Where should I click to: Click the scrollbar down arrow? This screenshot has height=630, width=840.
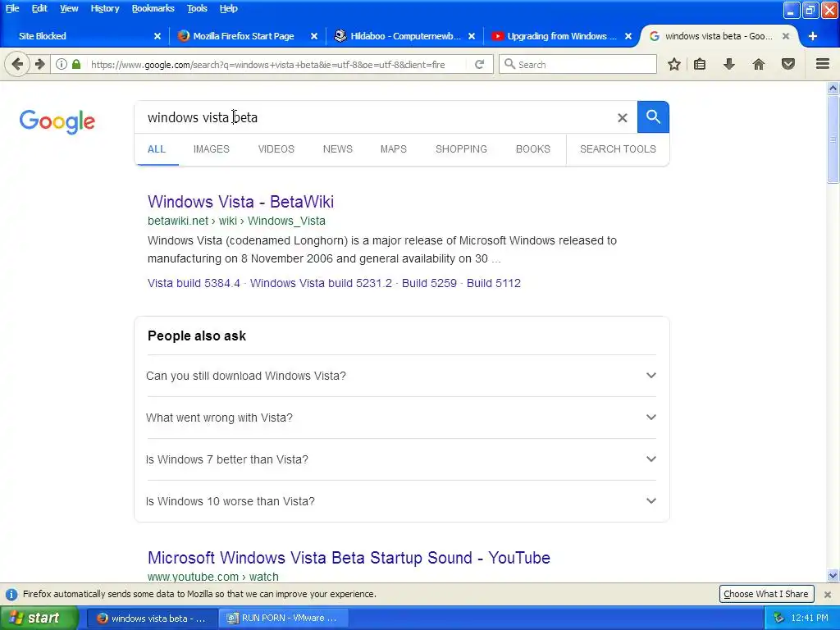[833, 576]
